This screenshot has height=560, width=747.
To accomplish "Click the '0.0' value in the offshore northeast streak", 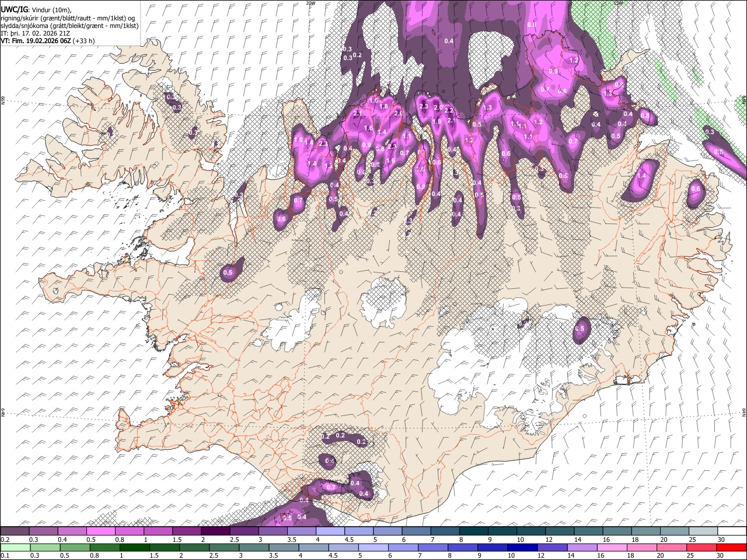I will (x=718, y=152).
